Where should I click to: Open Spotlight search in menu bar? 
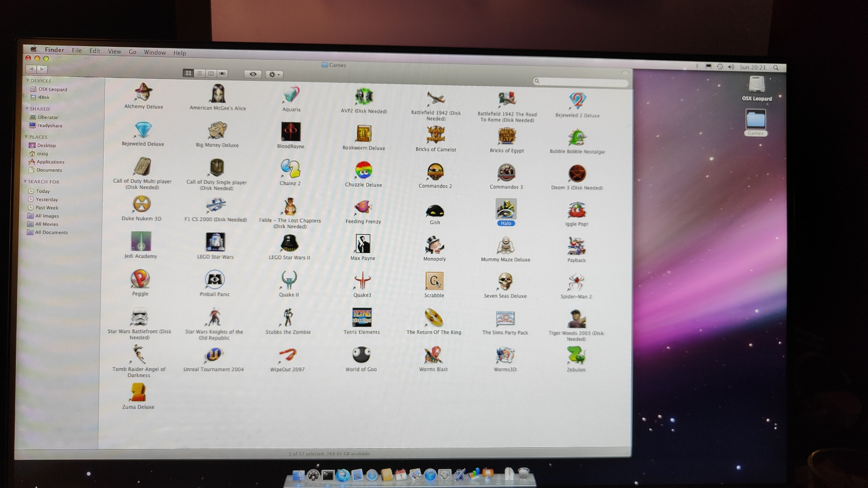[776, 68]
